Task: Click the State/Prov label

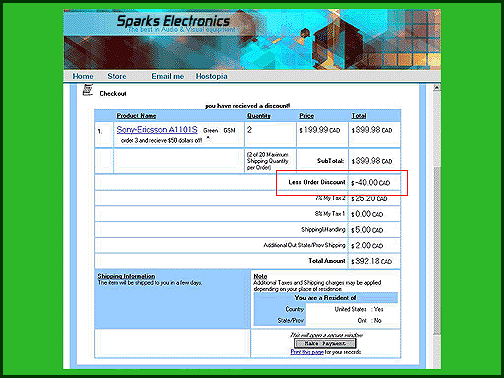Action: coord(291,321)
